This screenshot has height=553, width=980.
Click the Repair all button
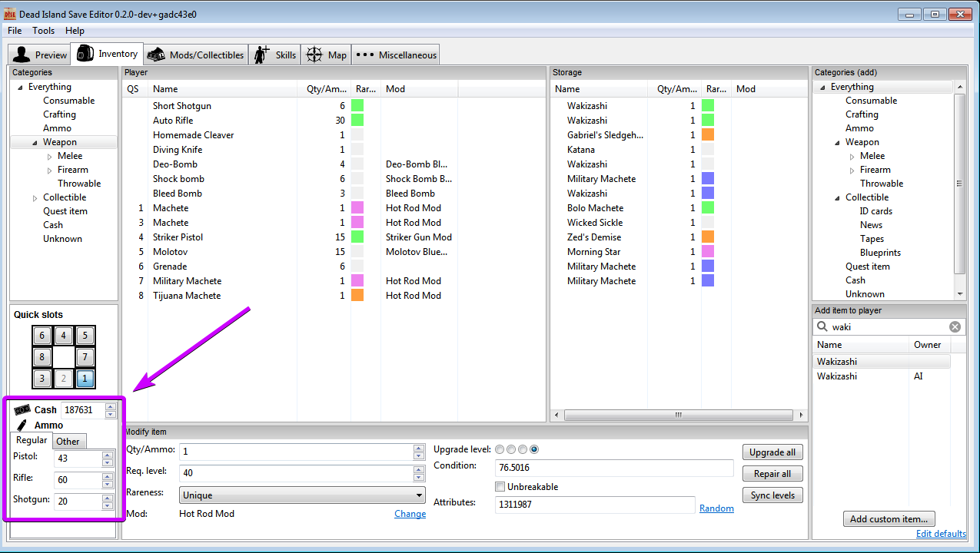tap(772, 473)
